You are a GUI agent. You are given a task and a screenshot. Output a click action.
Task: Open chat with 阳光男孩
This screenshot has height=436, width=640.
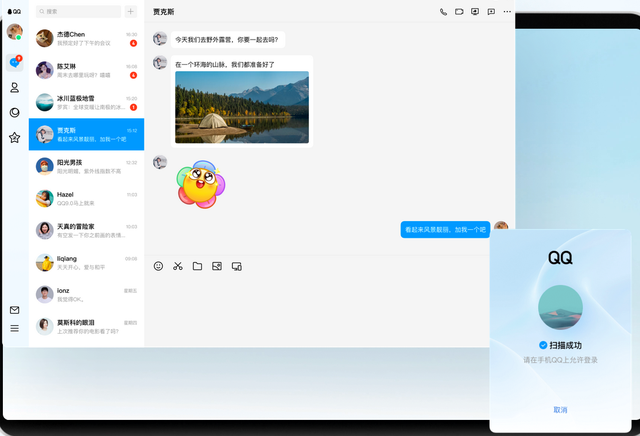tap(87, 167)
